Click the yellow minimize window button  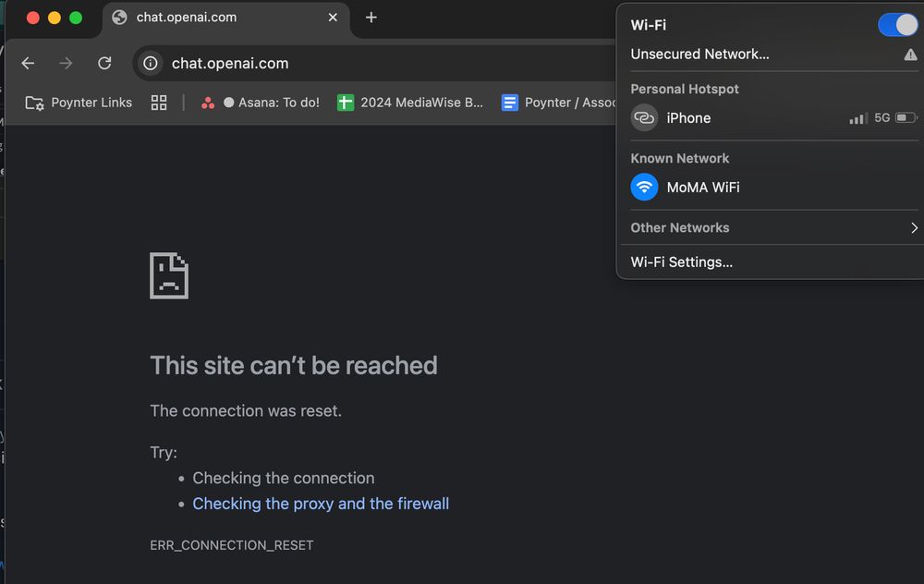[x=55, y=18]
